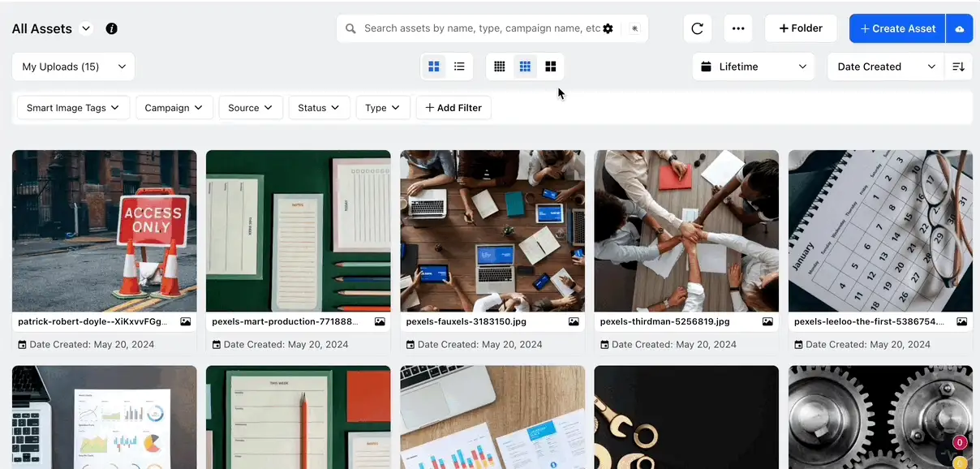Click the image badge on pexels-fauxels-3183150.jpg card
The width and height of the screenshot is (980, 469).
[x=574, y=321]
